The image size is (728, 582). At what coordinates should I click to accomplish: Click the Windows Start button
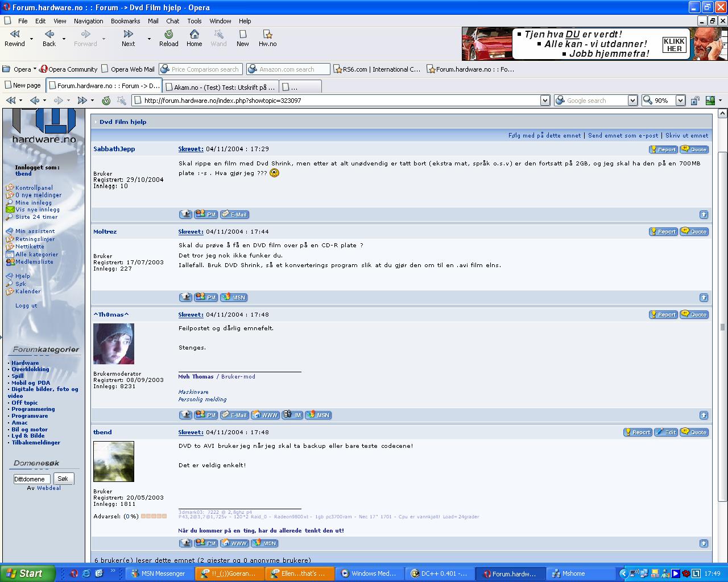point(27,573)
